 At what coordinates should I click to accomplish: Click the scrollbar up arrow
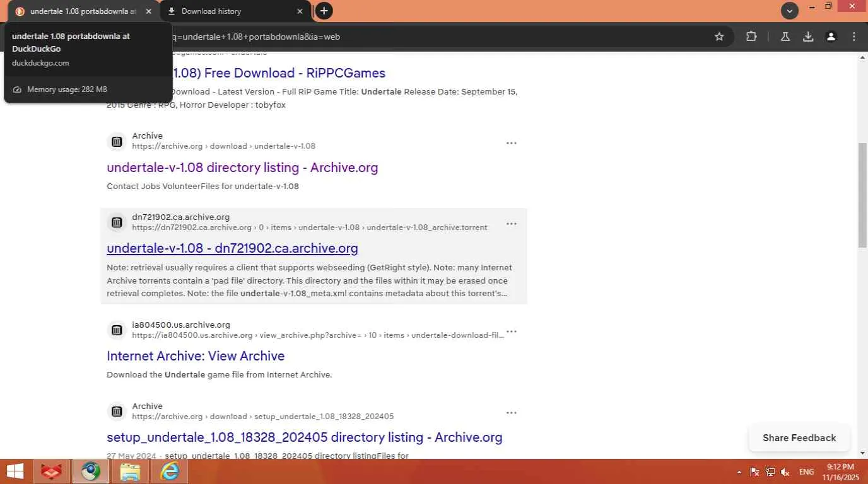(x=863, y=58)
